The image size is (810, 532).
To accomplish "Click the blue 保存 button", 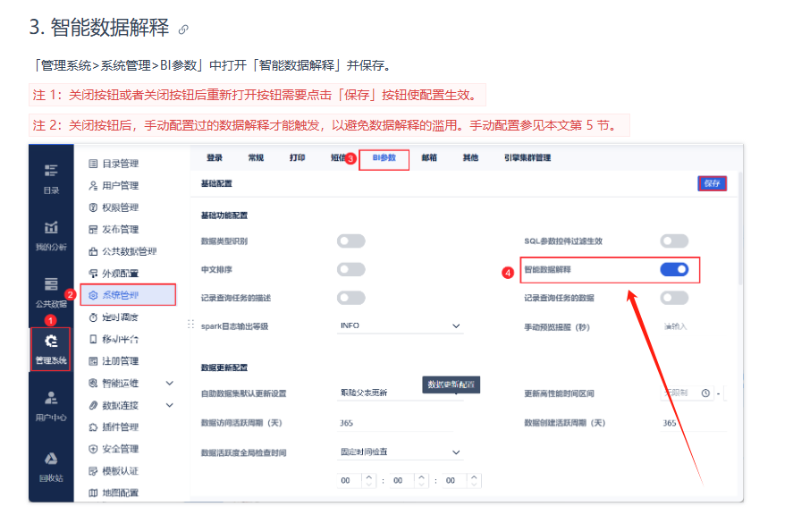I will (x=713, y=183).
